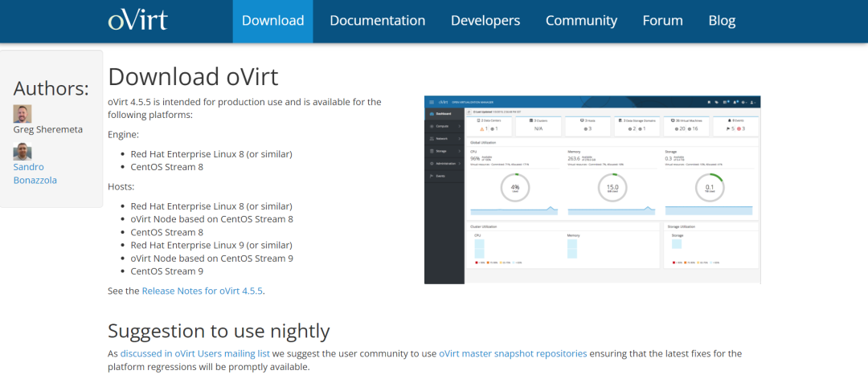
Task: Open Sandro Bonazzola's author name link
Action: point(35,173)
